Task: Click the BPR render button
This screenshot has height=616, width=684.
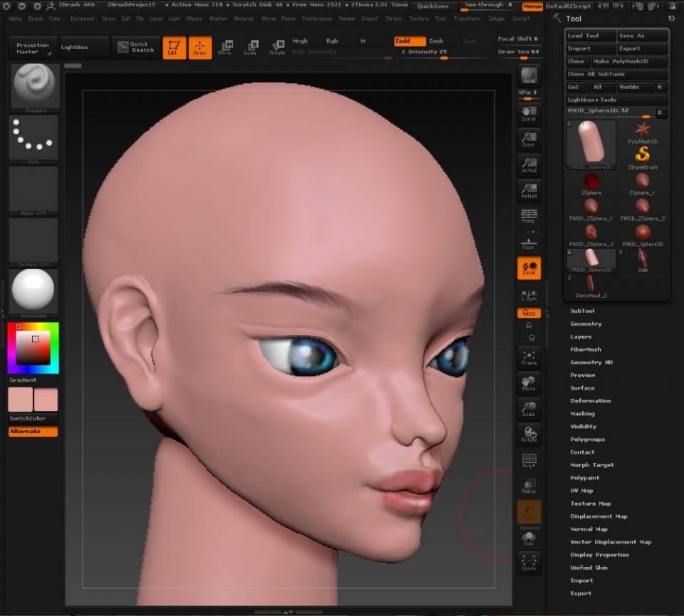Action: click(529, 76)
